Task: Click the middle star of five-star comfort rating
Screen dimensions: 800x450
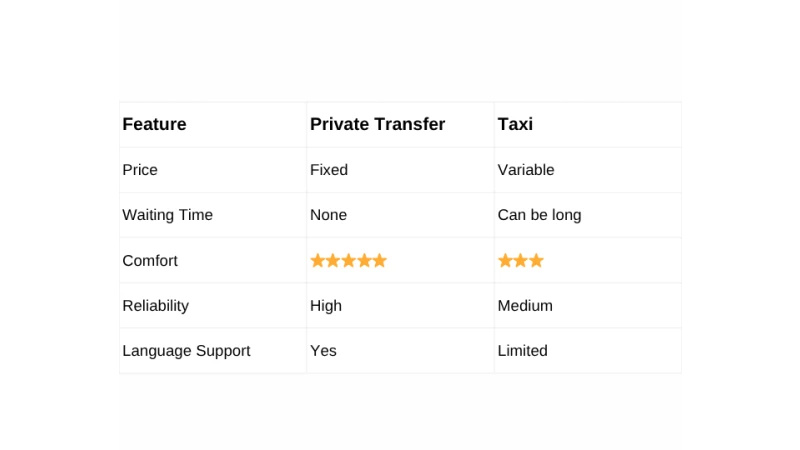Action: point(349,261)
